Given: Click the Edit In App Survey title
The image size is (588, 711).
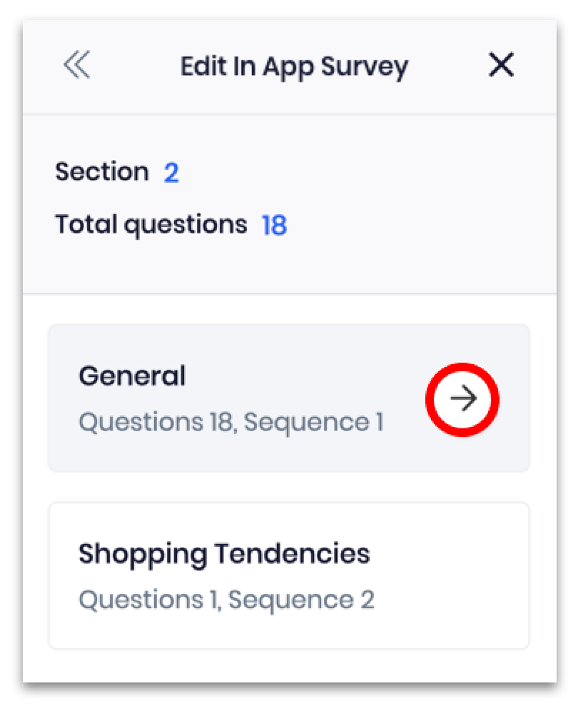Looking at the screenshot, I should [294, 66].
